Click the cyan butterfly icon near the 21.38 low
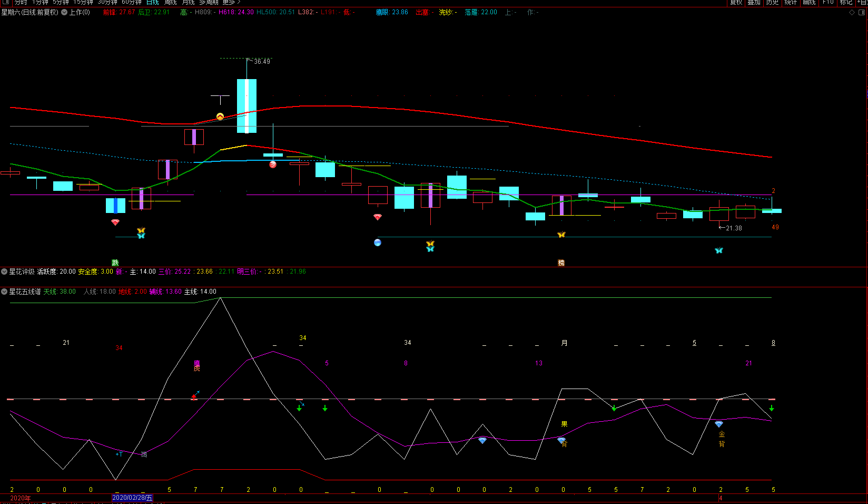 pos(719,250)
